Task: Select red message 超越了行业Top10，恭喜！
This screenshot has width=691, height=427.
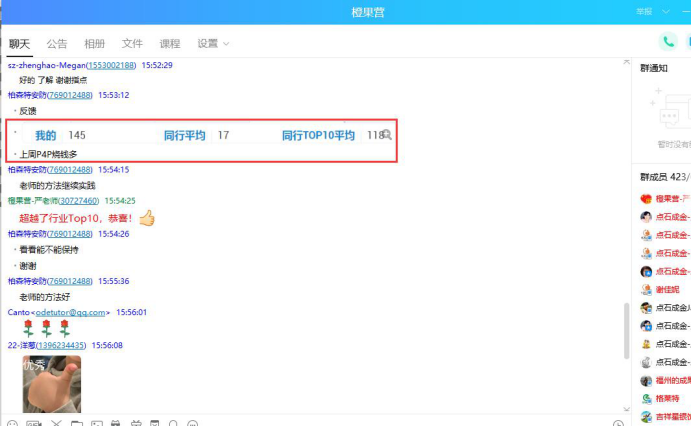Action: pos(76,218)
